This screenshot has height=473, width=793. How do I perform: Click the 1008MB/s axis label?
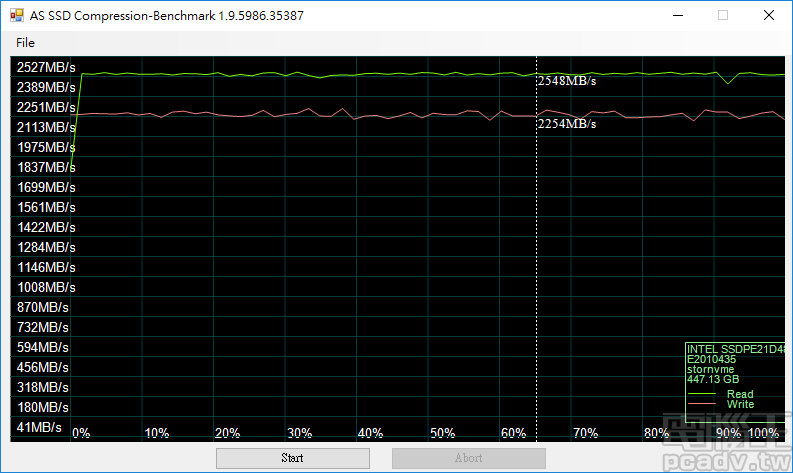pos(46,287)
